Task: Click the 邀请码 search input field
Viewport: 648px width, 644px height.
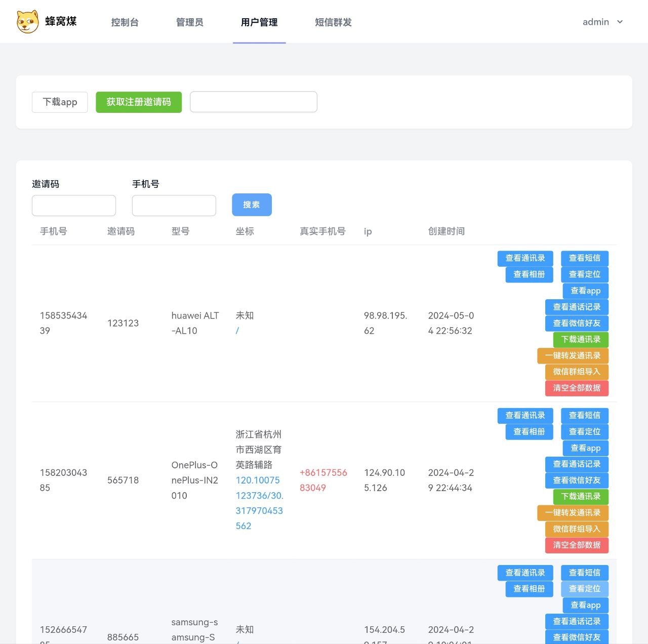Action: click(x=73, y=205)
